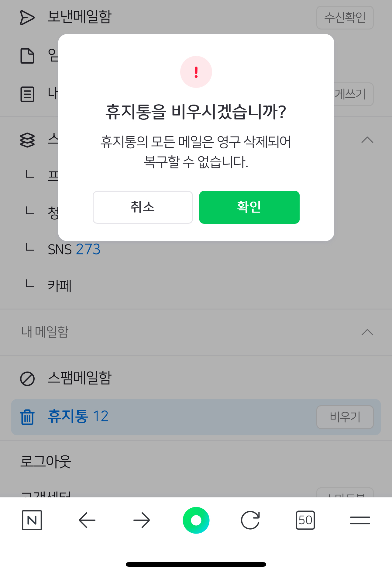Cancel the dialog with 취소 button
Screen dimensions: 392x574
(143, 207)
